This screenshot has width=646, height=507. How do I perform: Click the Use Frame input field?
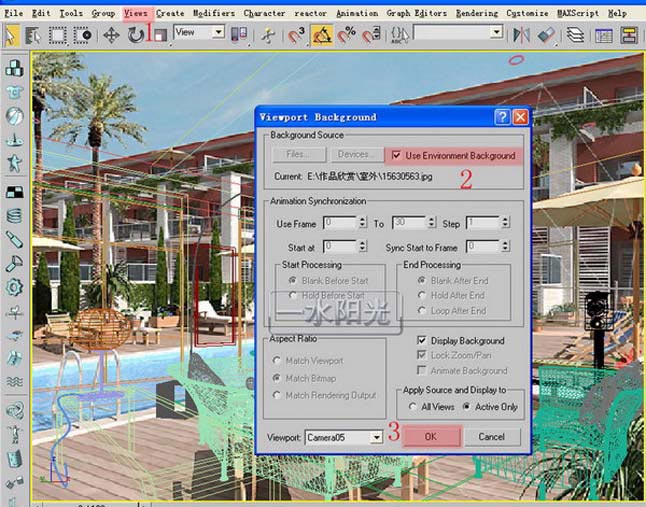pos(340,222)
